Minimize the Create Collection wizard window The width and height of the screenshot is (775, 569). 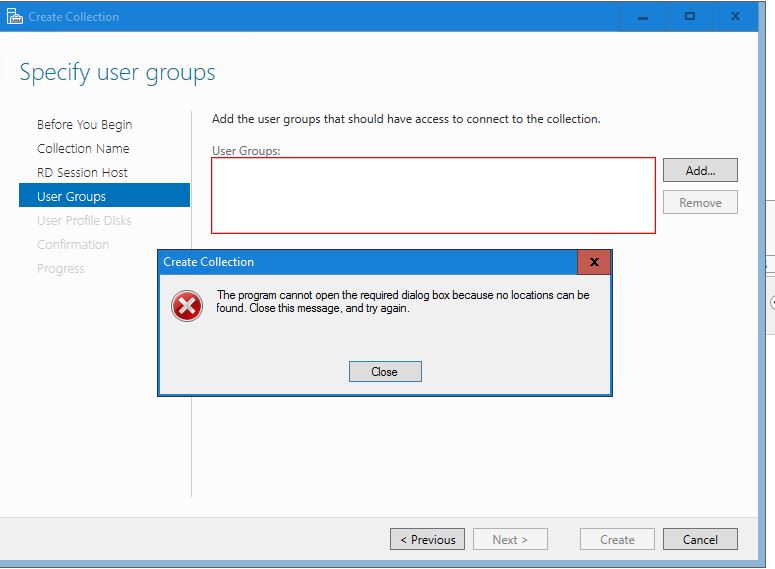[643, 17]
